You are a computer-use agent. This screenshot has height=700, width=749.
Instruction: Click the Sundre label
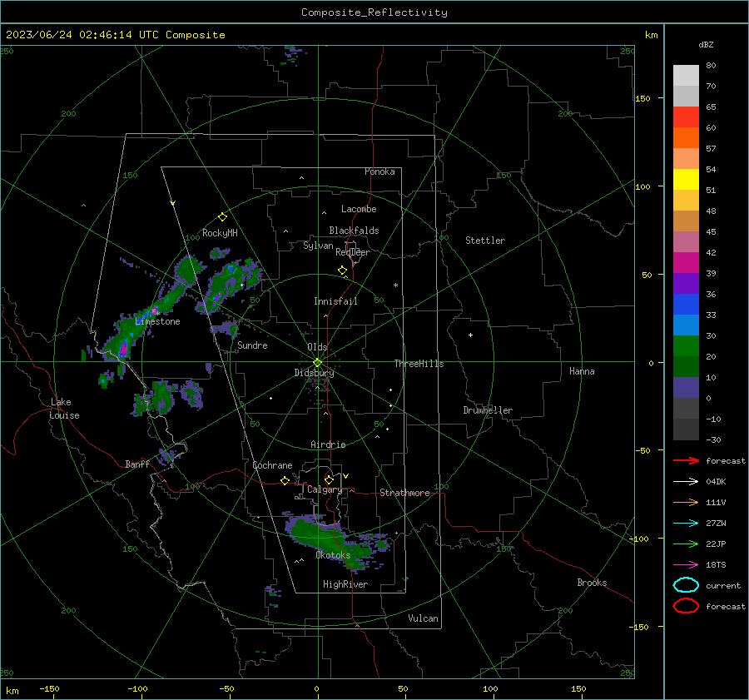point(252,345)
